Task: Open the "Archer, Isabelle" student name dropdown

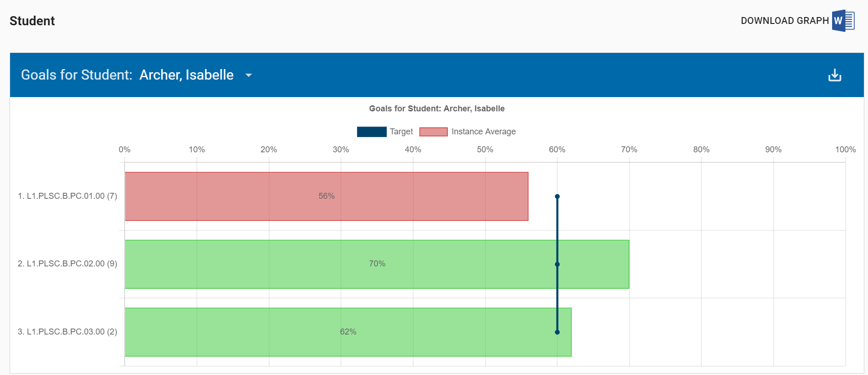Action: 186,75
